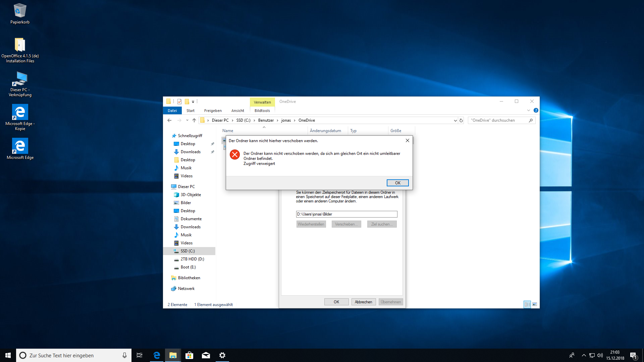The width and height of the screenshot is (644, 362).
Task: Open Microsoft Store from taskbar
Action: pos(189,355)
